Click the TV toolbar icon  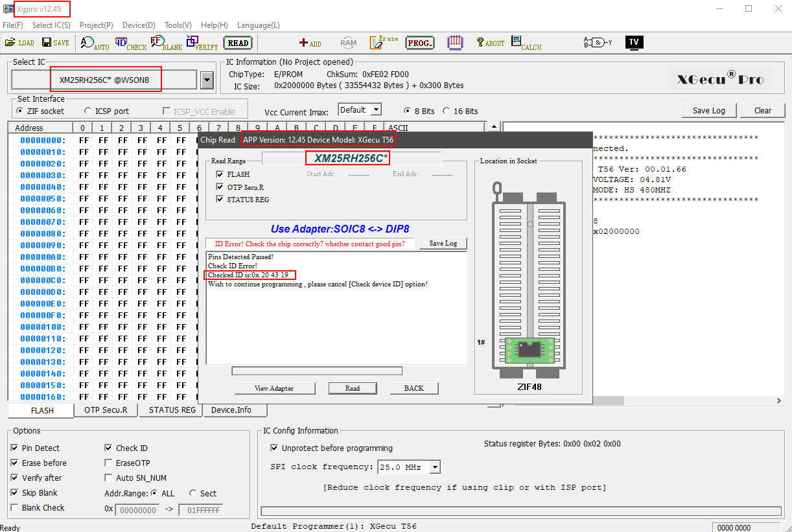634,43
